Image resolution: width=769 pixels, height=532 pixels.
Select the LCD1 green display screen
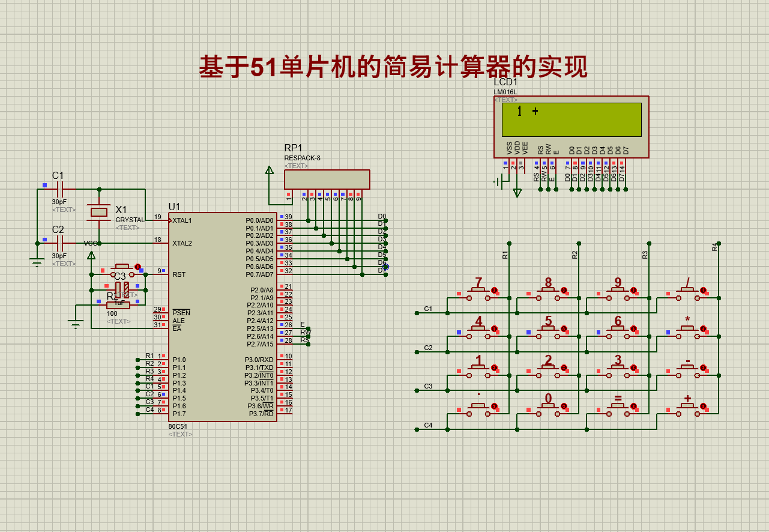571,119
